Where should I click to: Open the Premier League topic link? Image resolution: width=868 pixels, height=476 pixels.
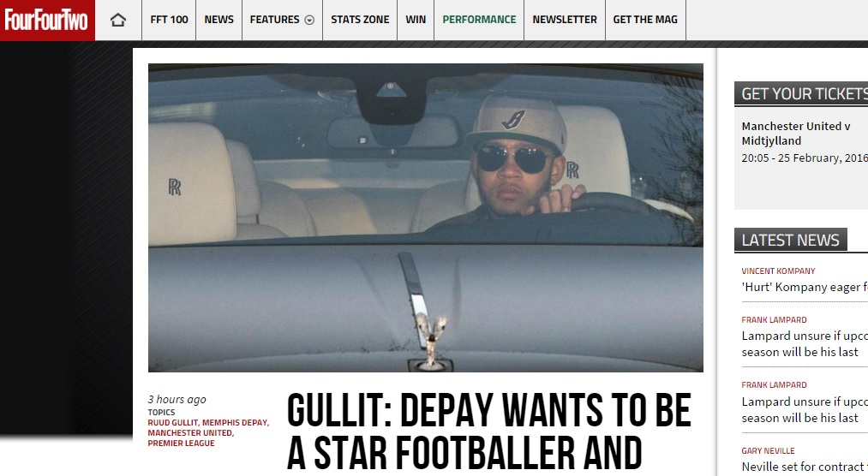pos(181,443)
